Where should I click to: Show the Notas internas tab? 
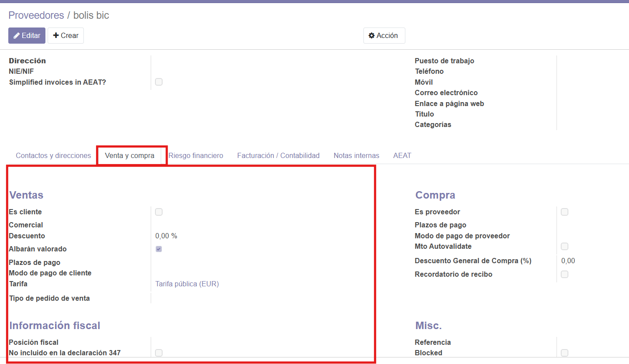click(x=356, y=155)
